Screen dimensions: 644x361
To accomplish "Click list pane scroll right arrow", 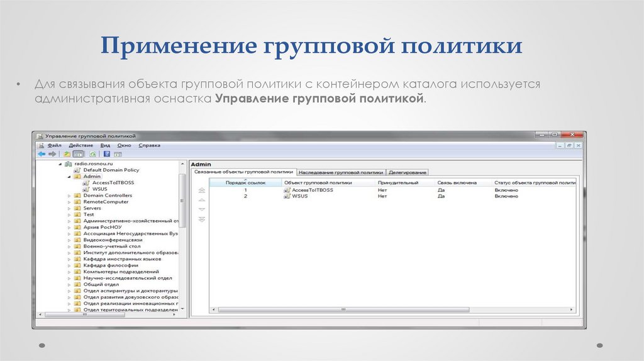I will pos(572,309).
